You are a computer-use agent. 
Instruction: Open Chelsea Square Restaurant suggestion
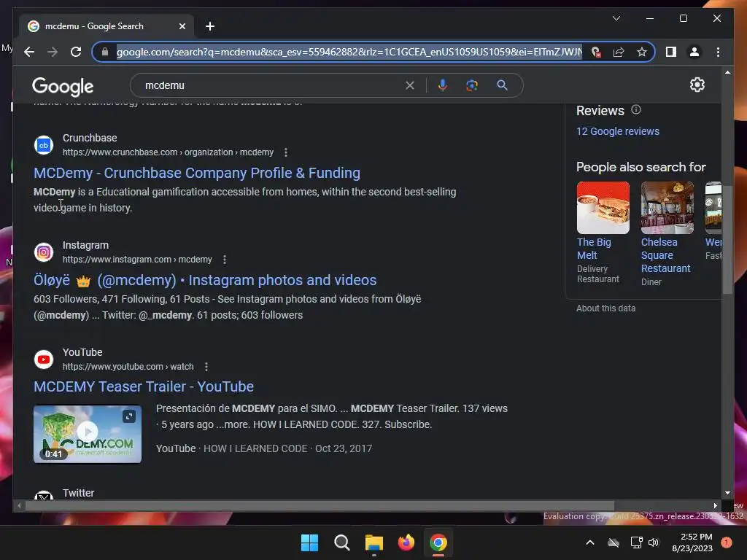[x=665, y=255]
